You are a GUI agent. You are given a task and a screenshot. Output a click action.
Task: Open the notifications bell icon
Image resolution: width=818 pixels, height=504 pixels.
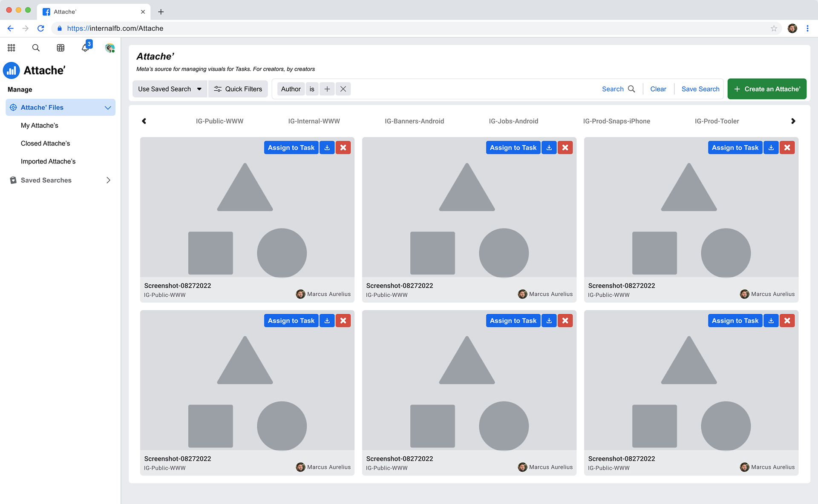[85, 48]
